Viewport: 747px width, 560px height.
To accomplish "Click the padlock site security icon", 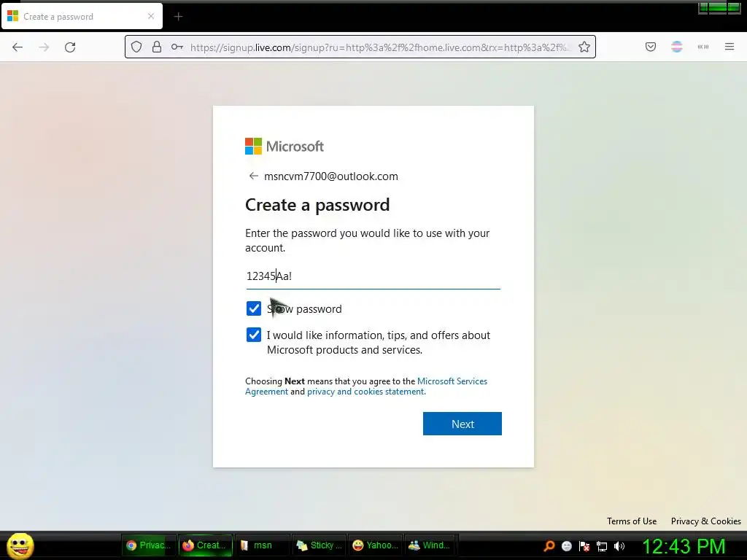I will [157, 47].
